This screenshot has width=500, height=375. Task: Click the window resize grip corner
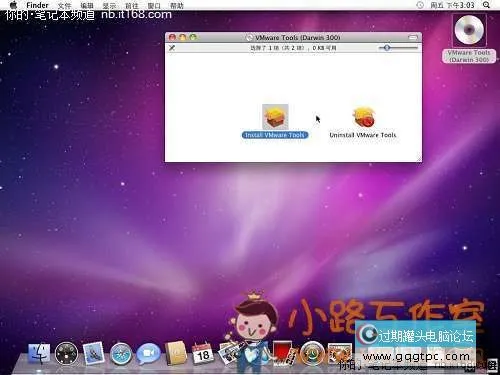pos(418,159)
